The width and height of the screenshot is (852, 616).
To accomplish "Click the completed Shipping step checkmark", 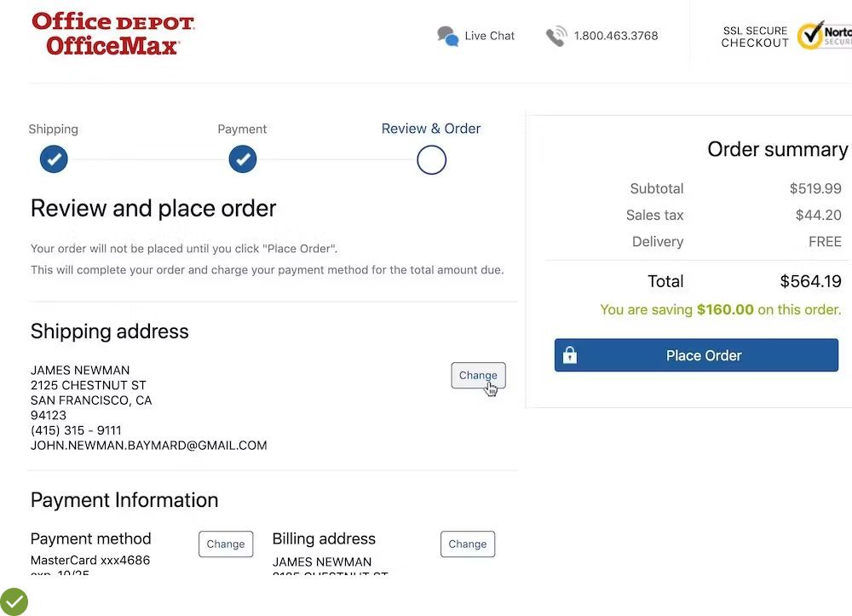I will tap(54, 159).
